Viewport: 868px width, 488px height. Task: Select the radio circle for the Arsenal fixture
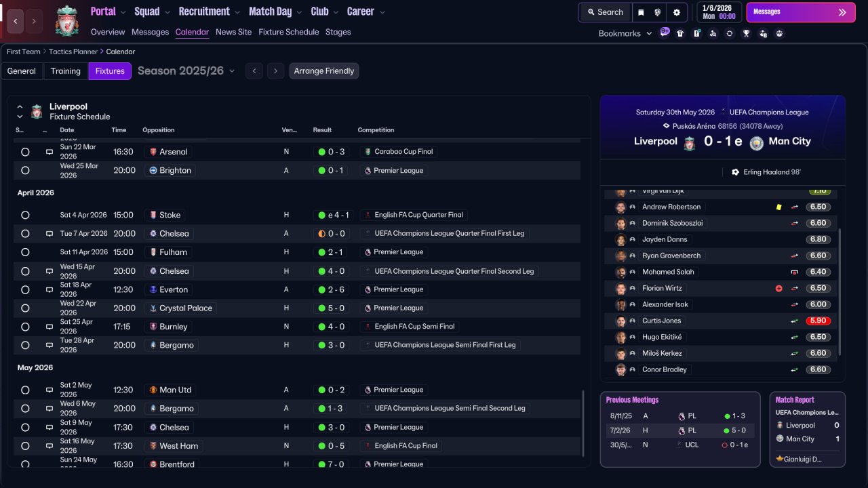[x=25, y=152]
